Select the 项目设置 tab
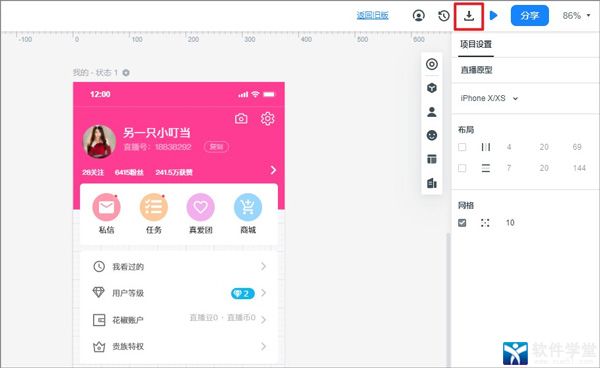 click(476, 44)
